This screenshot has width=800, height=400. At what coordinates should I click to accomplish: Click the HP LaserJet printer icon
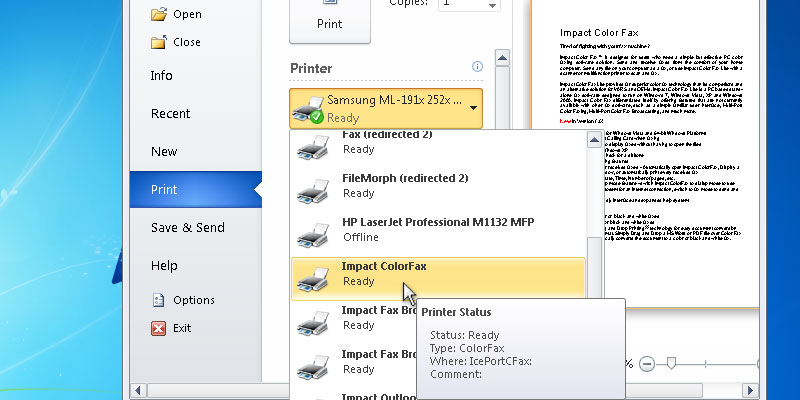[x=313, y=230]
